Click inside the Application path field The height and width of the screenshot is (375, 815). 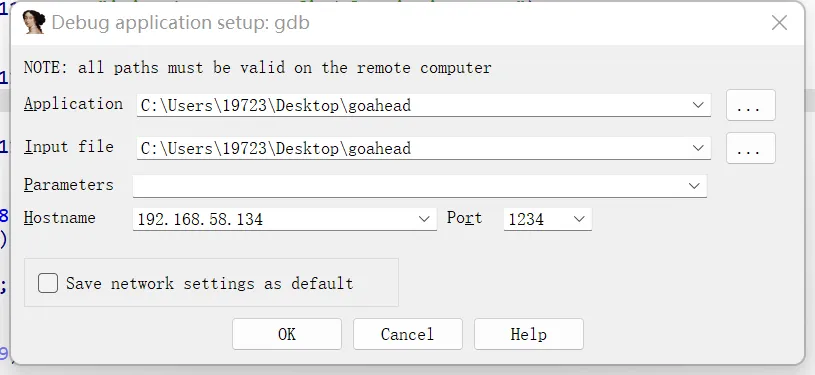point(412,105)
